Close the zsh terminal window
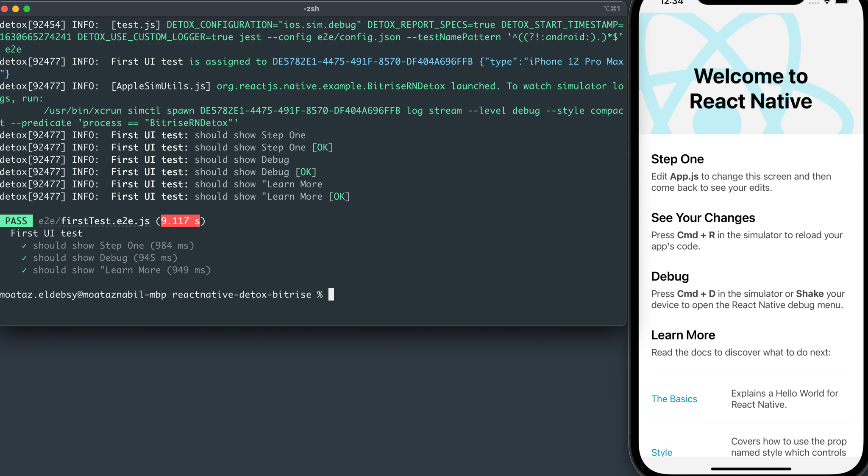This screenshot has width=868, height=476. [4, 9]
